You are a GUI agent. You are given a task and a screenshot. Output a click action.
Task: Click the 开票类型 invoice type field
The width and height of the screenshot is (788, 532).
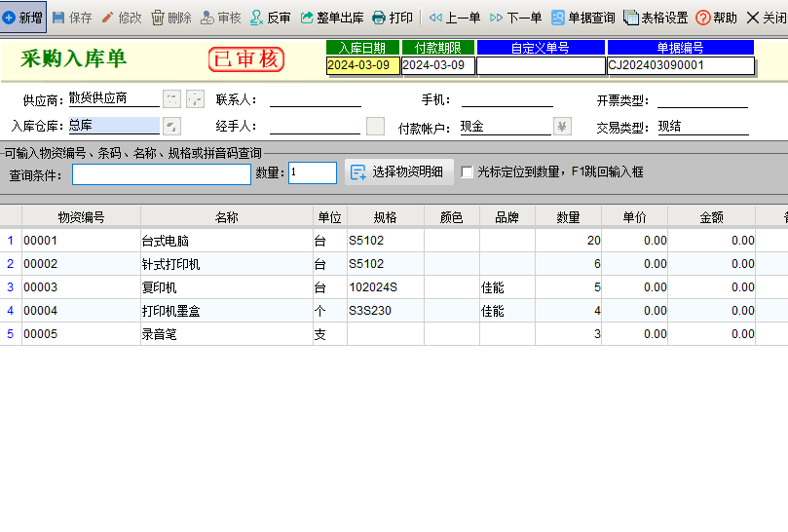pos(702,99)
